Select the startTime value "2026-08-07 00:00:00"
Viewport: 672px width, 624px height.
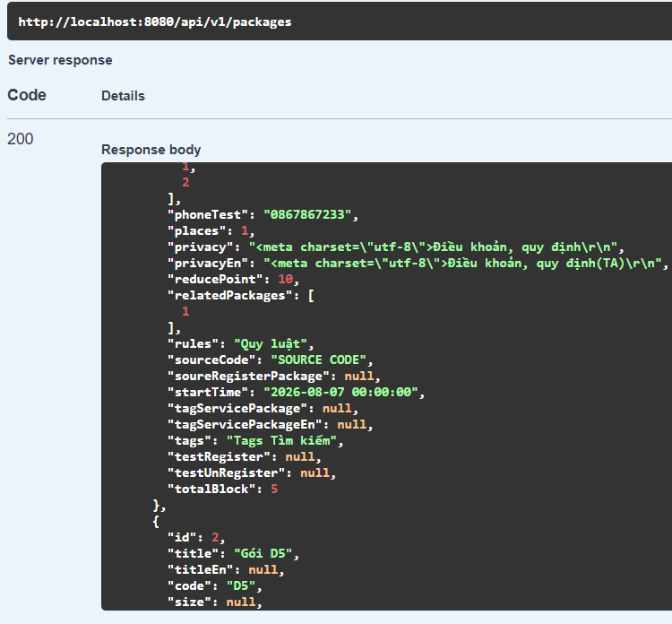340,392
